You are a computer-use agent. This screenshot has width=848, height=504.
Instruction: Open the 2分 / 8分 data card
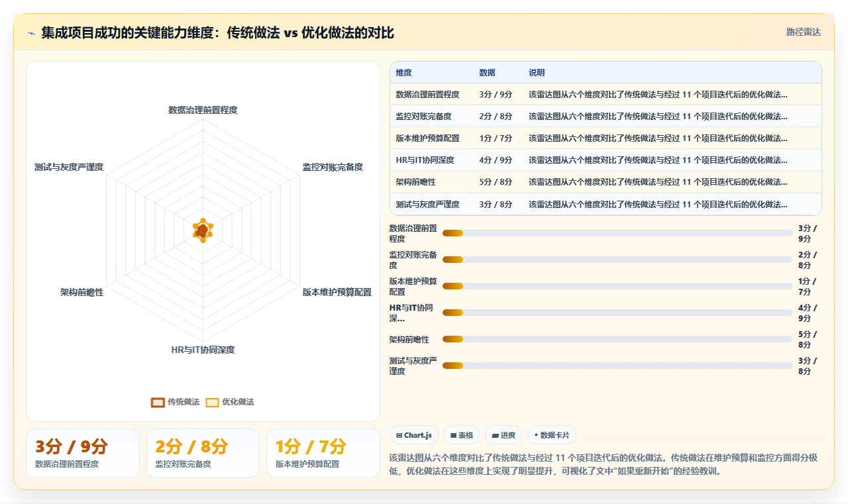[x=203, y=453]
